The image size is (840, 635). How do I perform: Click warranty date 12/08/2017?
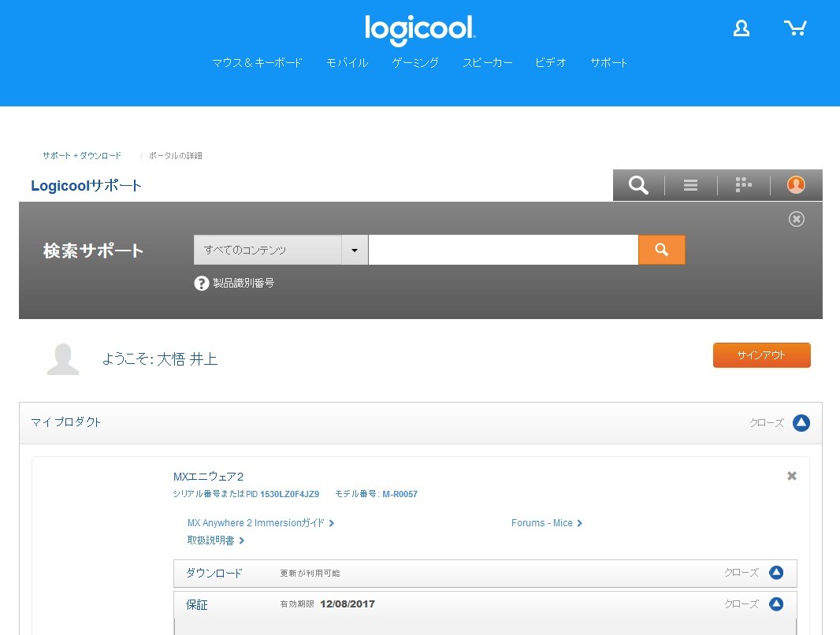(348, 604)
